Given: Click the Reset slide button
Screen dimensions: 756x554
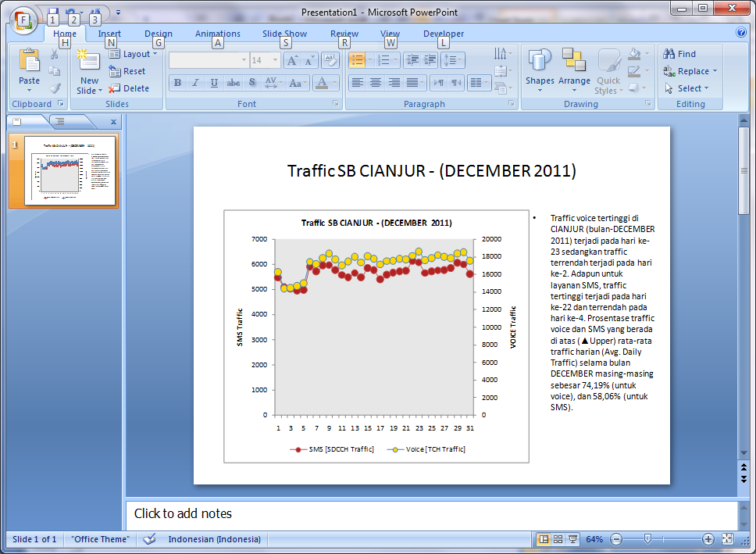Looking at the screenshot, I should 127,71.
